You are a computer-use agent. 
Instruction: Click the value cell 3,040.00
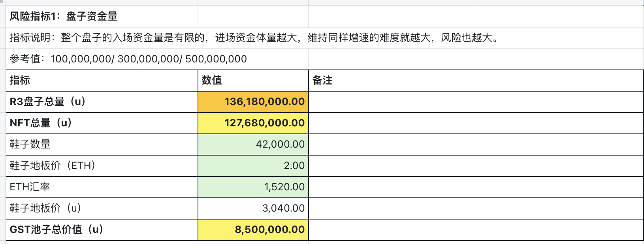[x=253, y=208]
